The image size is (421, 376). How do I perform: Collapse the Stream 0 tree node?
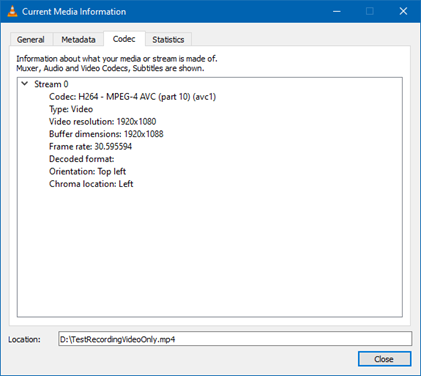pyautogui.click(x=25, y=84)
